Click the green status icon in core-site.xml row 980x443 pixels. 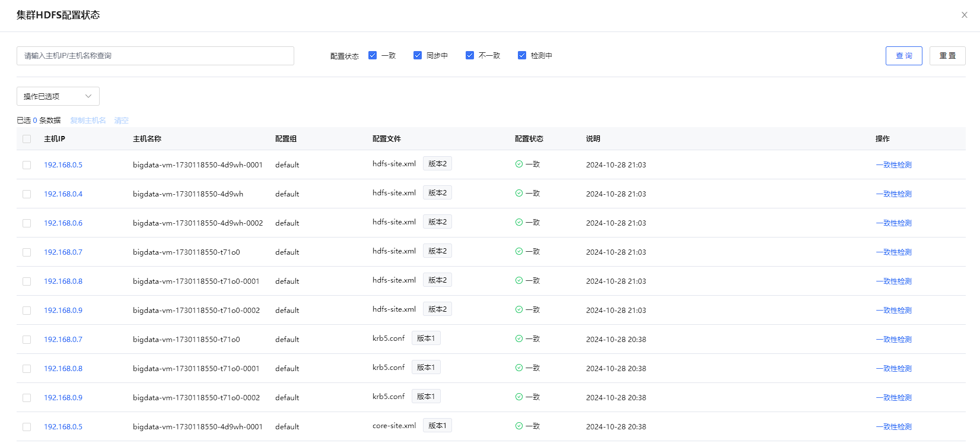[519, 426]
